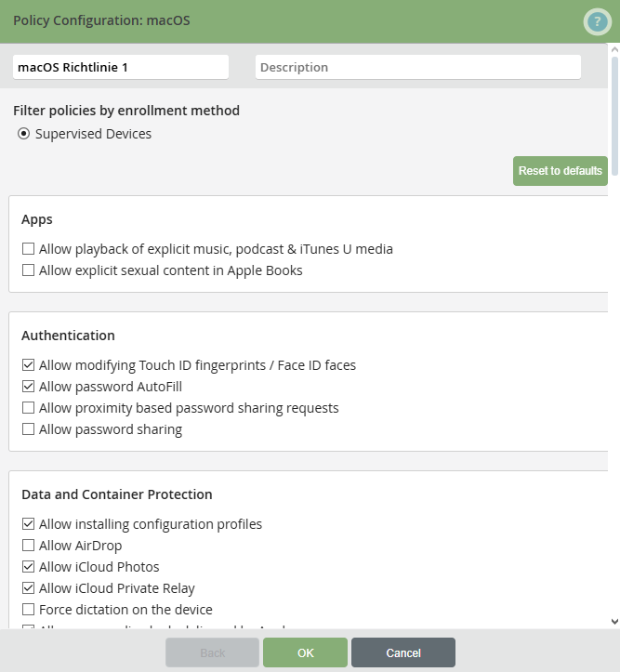The width and height of the screenshot is (620, 672).
Task: Confirm with the OK button
Action: pos(305,652)
